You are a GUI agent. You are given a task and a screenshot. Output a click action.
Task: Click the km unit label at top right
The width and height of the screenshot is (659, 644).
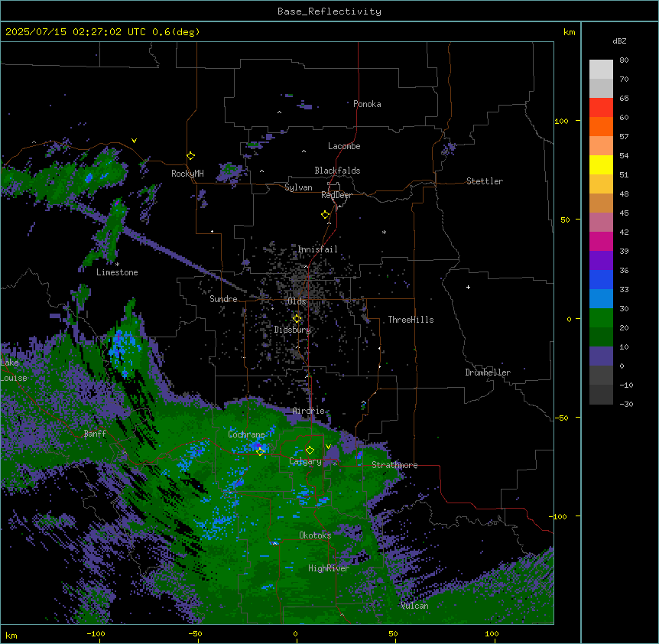tap(569, 32)
